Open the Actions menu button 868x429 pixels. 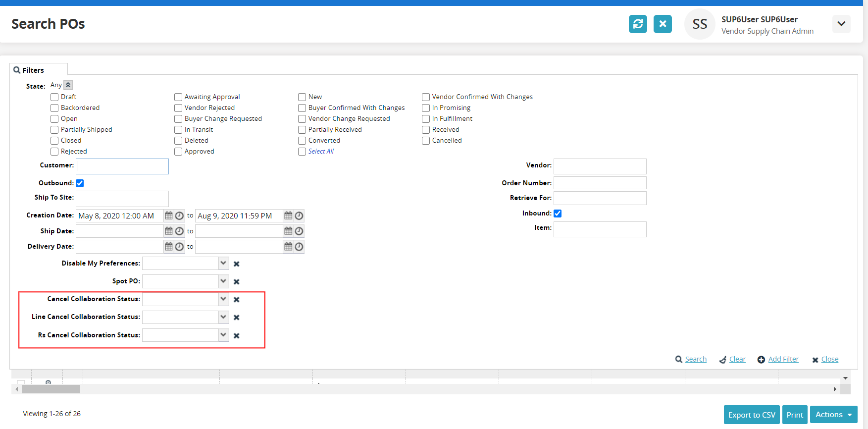(x=833, y=415)
